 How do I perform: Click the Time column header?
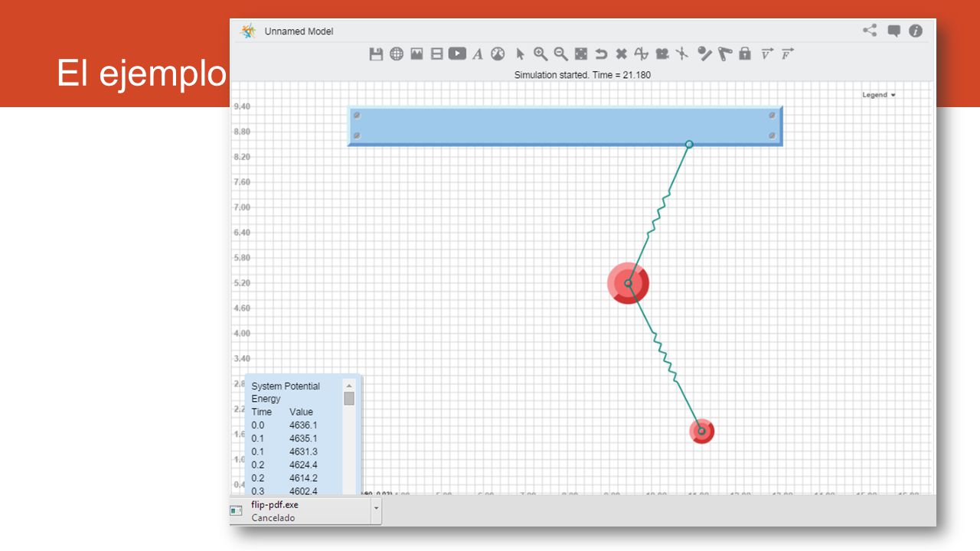262,412
